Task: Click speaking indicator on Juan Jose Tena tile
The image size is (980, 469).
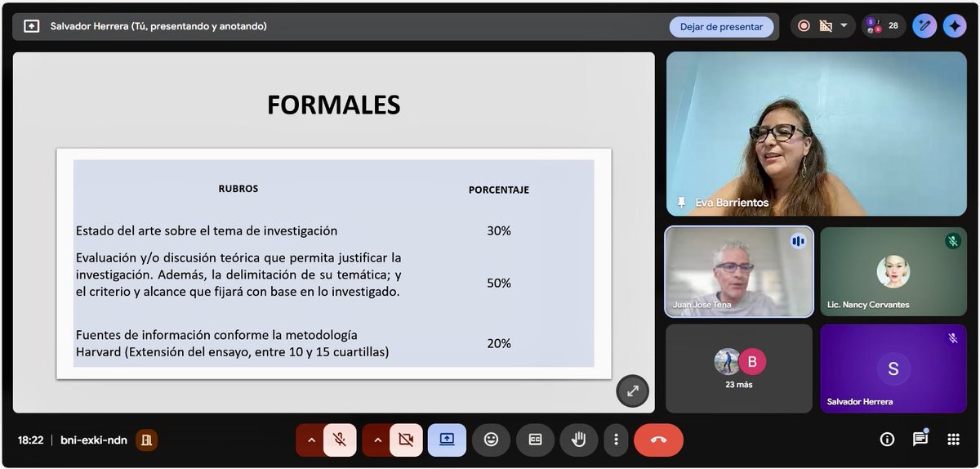Action: coord(797,241)
